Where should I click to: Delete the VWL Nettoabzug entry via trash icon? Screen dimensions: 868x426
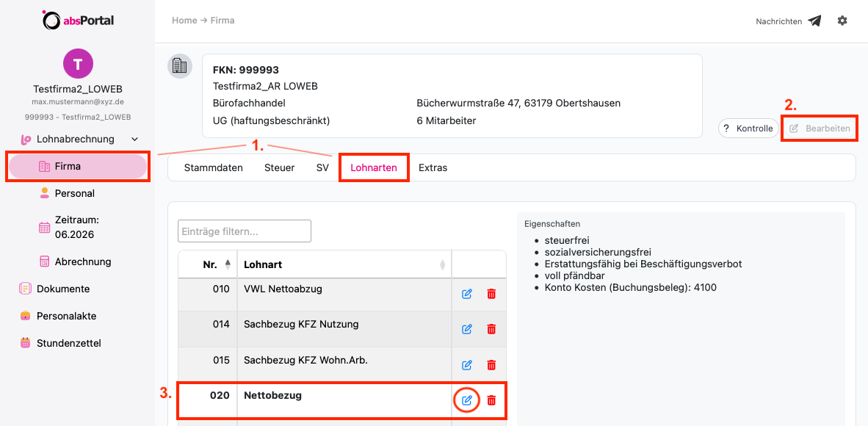(x=491, y=294)
